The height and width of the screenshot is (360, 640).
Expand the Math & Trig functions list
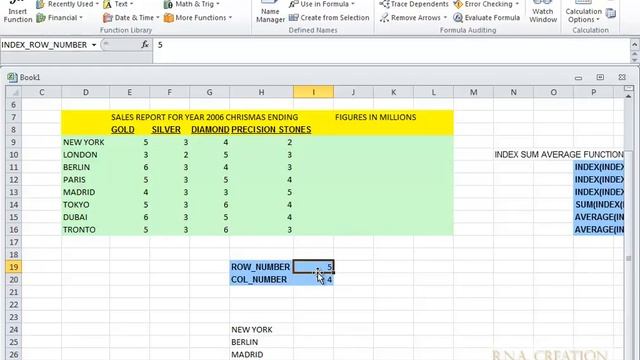click(191, 4)
